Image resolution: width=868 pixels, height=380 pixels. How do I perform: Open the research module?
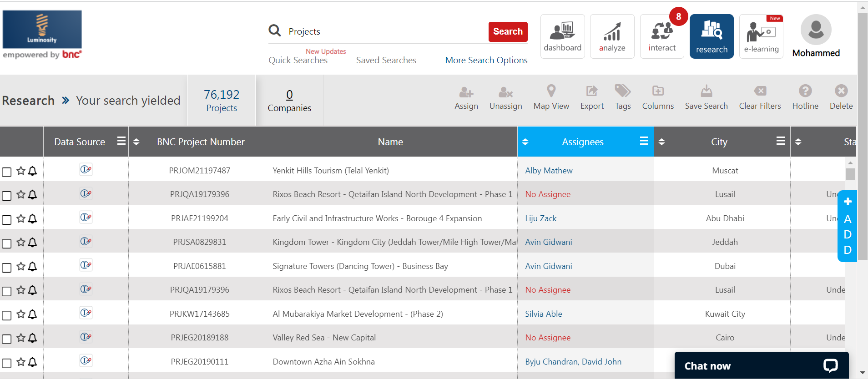point(712,36)
